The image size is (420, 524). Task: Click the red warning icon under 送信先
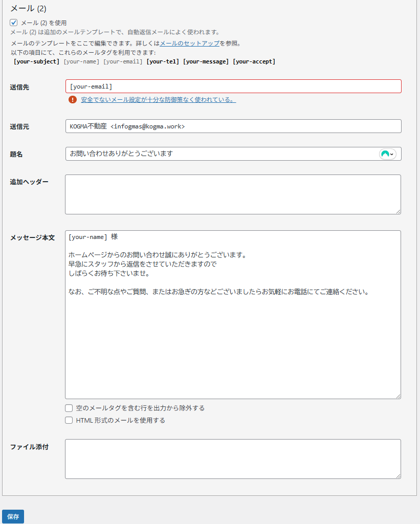coord(73,100)
